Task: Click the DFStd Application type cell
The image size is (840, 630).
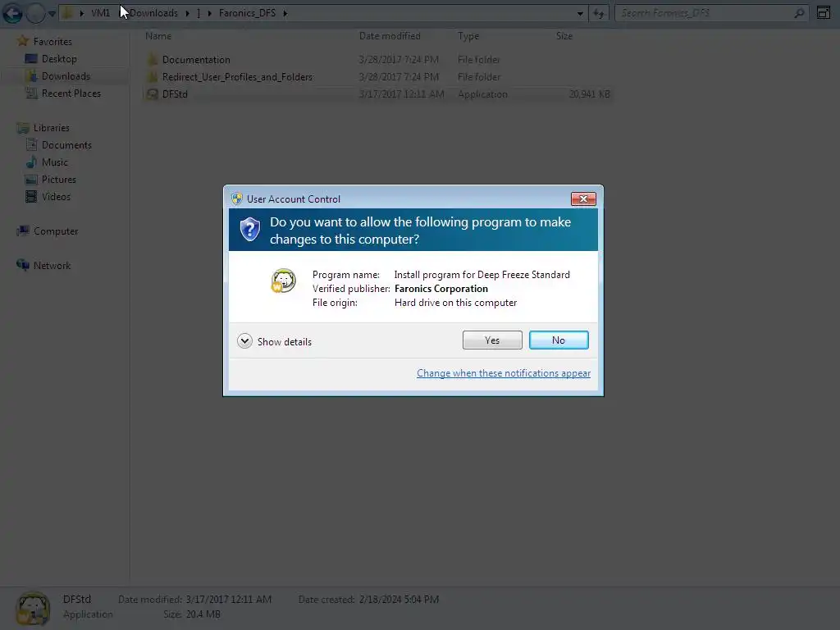Action: click(x=482, y=94)
